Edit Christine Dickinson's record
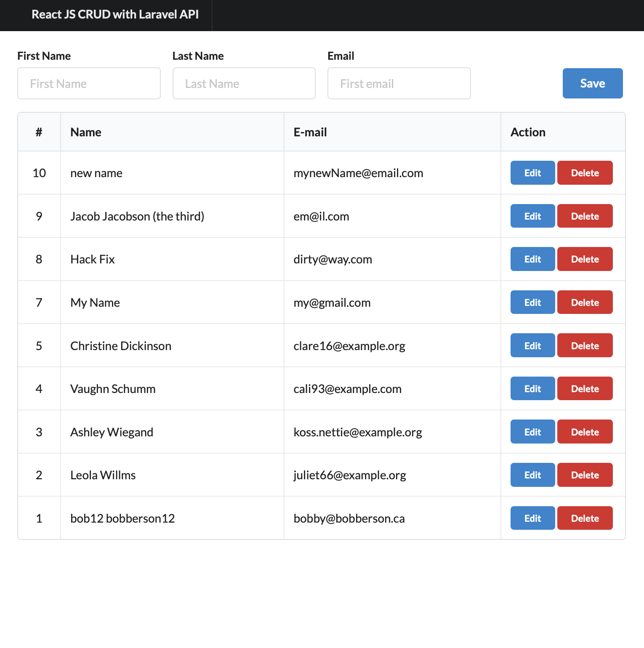The image size is (644, 648). tap(532, 345)
